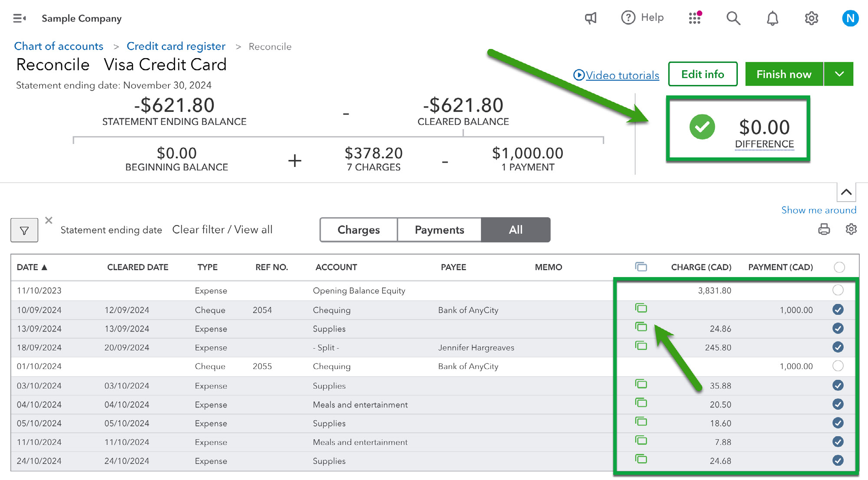The height and width of the screenshot is (480, 868).
Task: Open match icon for 24.86 Supplies charge
Action: tap(641, 327)
